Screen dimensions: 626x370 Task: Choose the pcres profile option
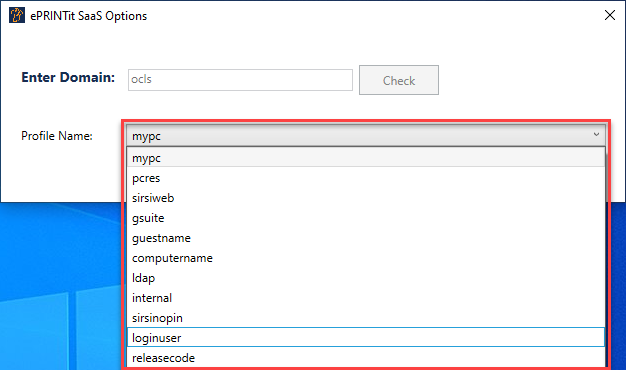pos(366,178)
